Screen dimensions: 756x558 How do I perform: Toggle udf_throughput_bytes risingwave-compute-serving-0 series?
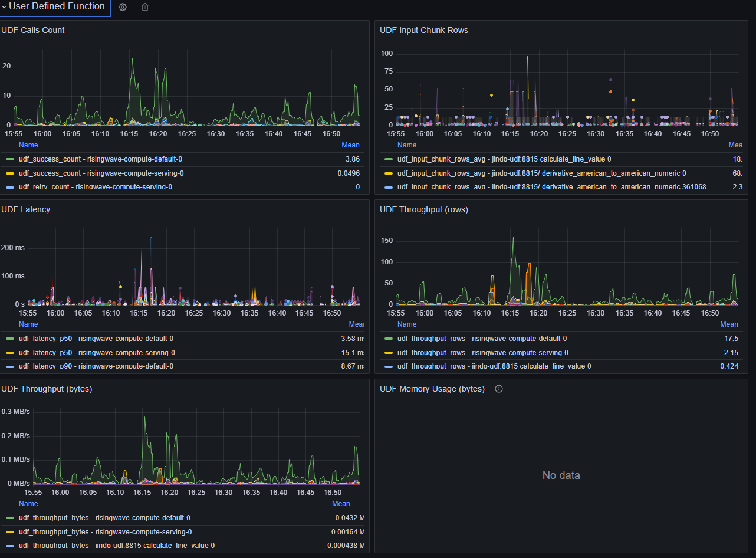106,532
